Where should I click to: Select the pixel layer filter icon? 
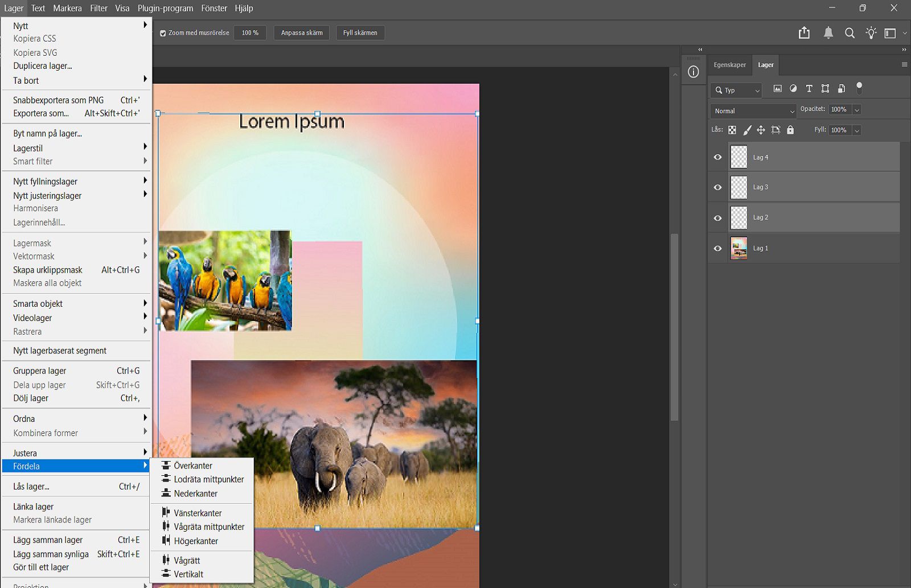778,88
